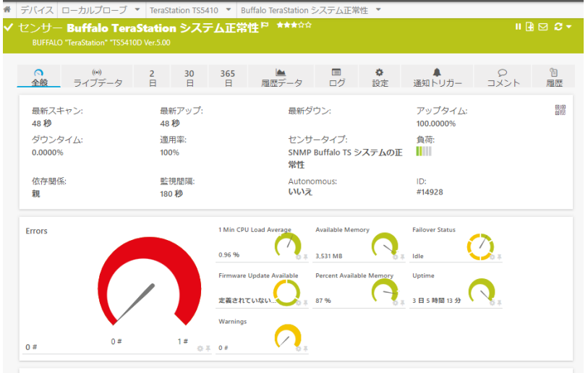Click the 3,531 MB memory value
The height and width of the screenshot is (373, 588).
(329, 256)
